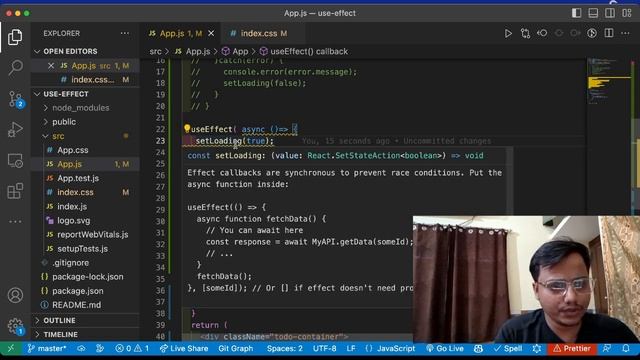Click the Run code play button
This screenshot has width=640, height=360.
pyautogui.click(x=508, y=33)
